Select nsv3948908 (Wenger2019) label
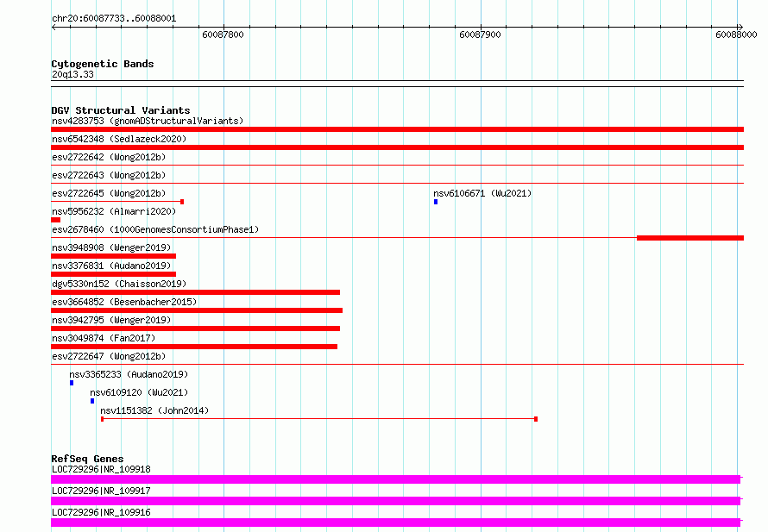Viewport: 768px width, 532px height. pyautogui.click(x=111, y=247)
